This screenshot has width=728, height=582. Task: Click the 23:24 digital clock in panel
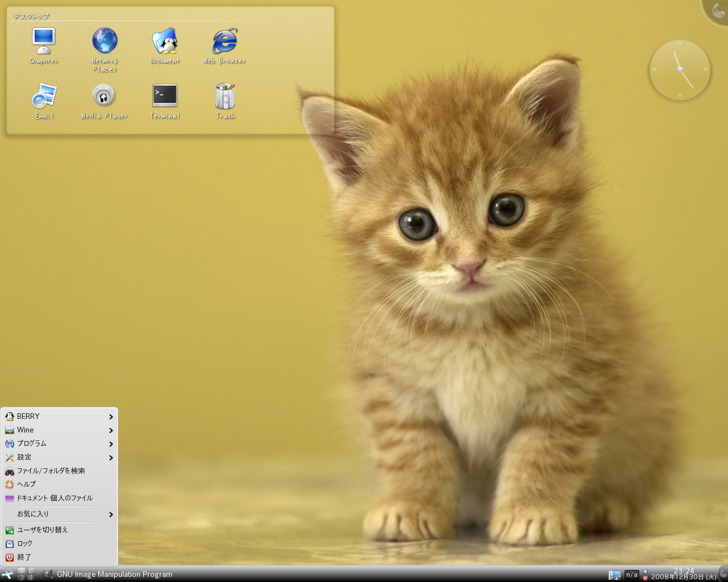684,571
